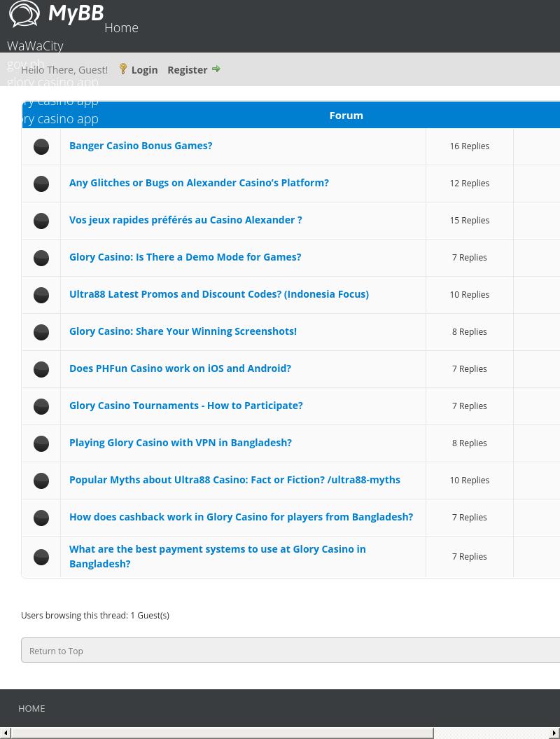Click the MyBB logo
This screenshot has height=739, width=560.
coord(56,14)
